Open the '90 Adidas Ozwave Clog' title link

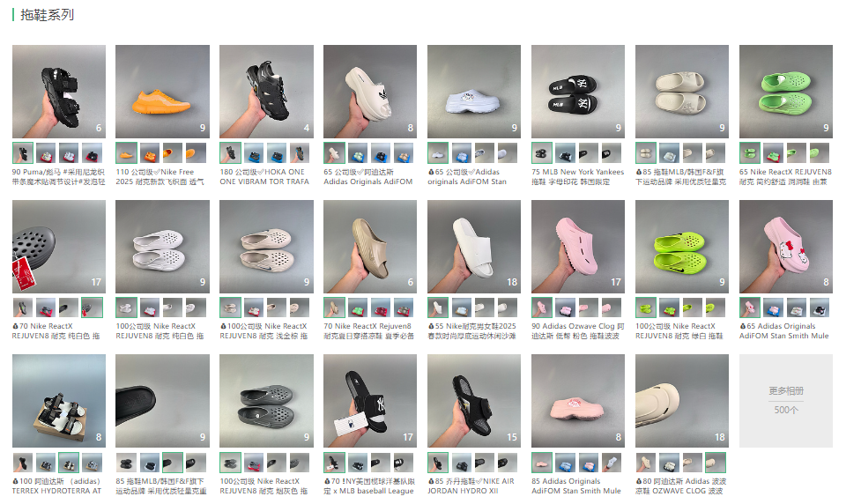pyautogui.click(x=577, y=331)
